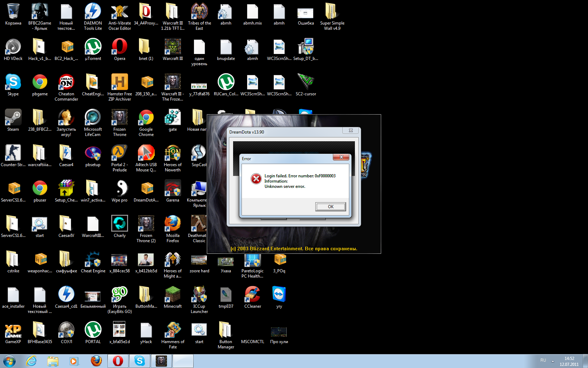This screenshot has width=588, height=368.
Task: Open the Windows Start menu
Action: point(9,361)
